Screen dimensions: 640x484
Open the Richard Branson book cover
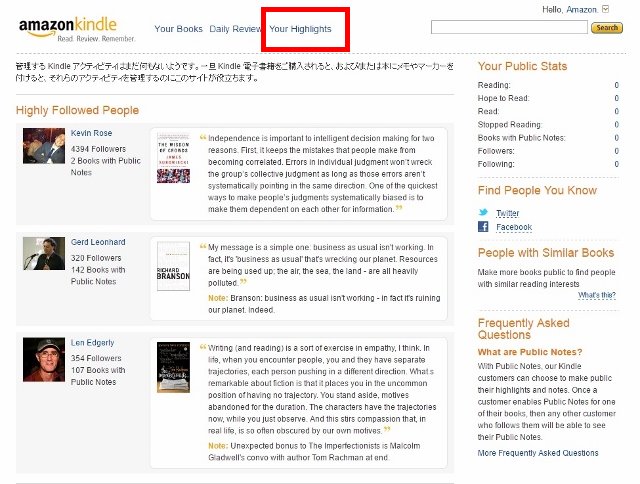(173, 266)
